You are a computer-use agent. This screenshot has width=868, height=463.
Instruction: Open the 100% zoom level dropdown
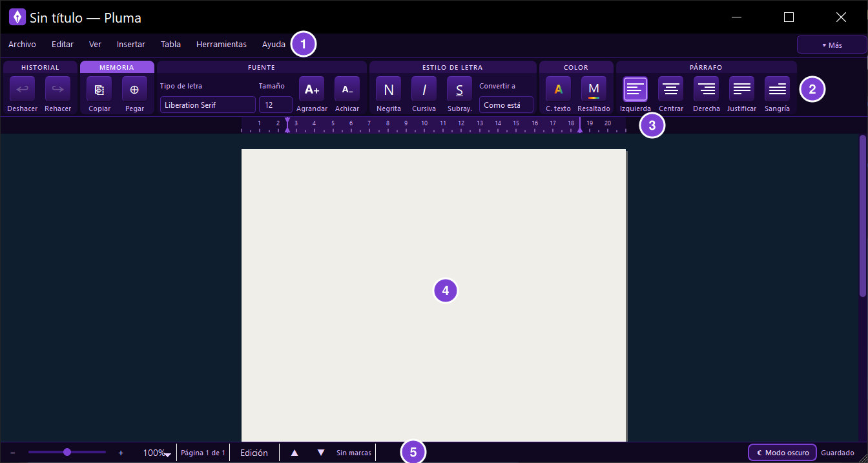coord(157,453)
